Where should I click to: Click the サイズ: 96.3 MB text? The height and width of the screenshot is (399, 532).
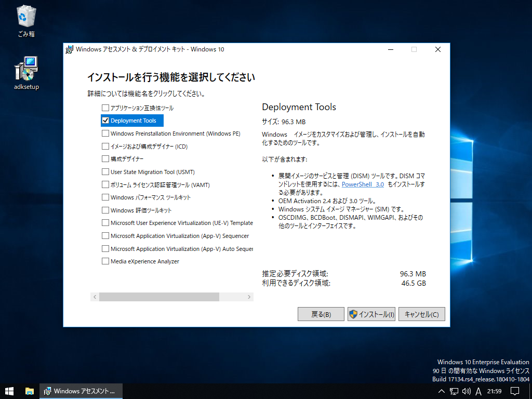click(x=284, y=122)
